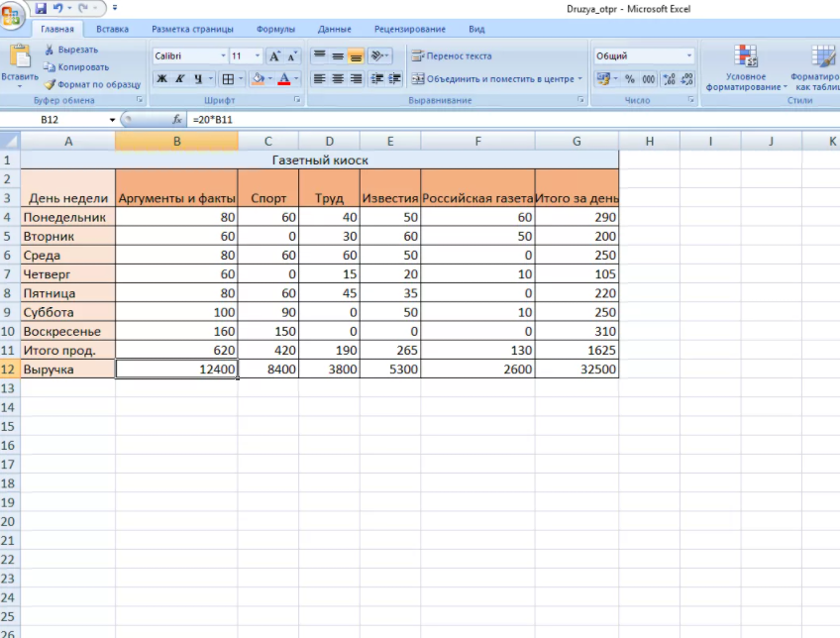840x638 pixels.
Task: Switch to Разметка страницы tab
Action: [192, 29]
